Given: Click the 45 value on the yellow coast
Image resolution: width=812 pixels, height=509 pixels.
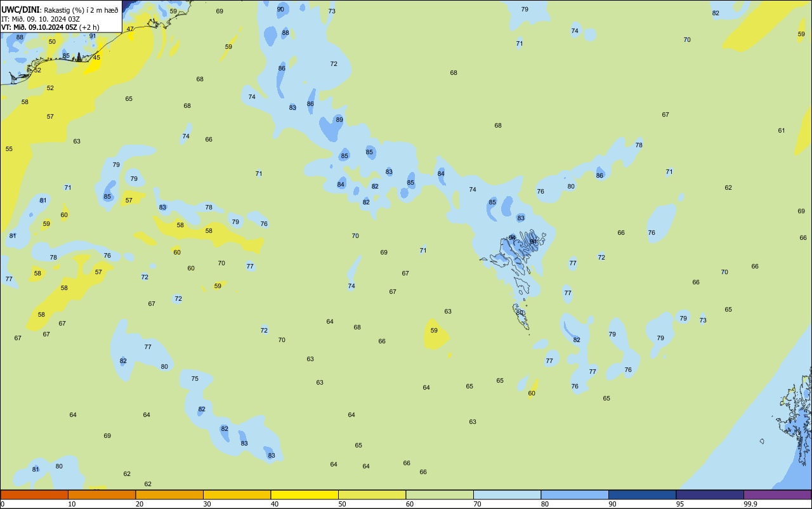Looking at the screenshot, I should pos(96,58).
